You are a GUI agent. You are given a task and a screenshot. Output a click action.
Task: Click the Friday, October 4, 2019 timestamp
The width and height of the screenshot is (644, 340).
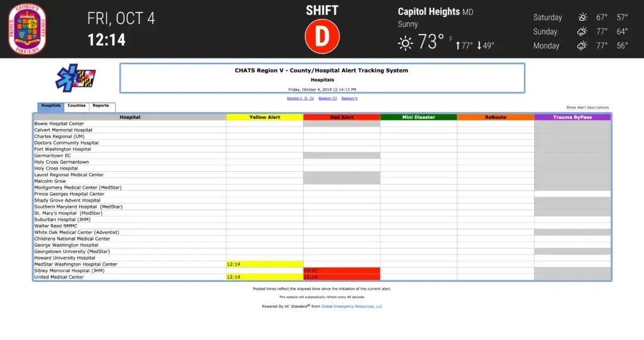(322, 89)
